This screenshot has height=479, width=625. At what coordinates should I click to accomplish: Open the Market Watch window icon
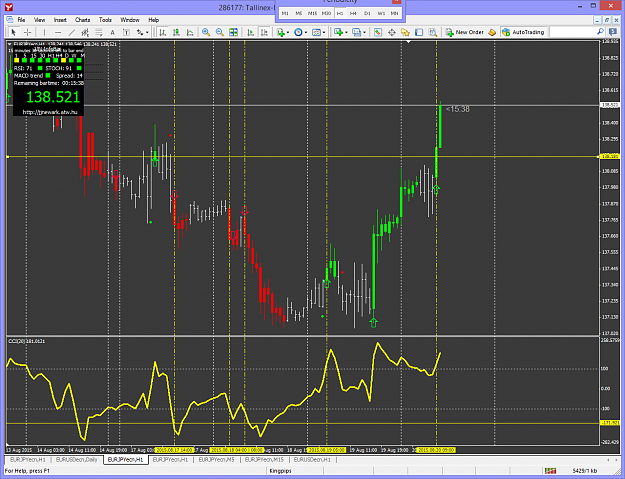[x=378, y=32]
